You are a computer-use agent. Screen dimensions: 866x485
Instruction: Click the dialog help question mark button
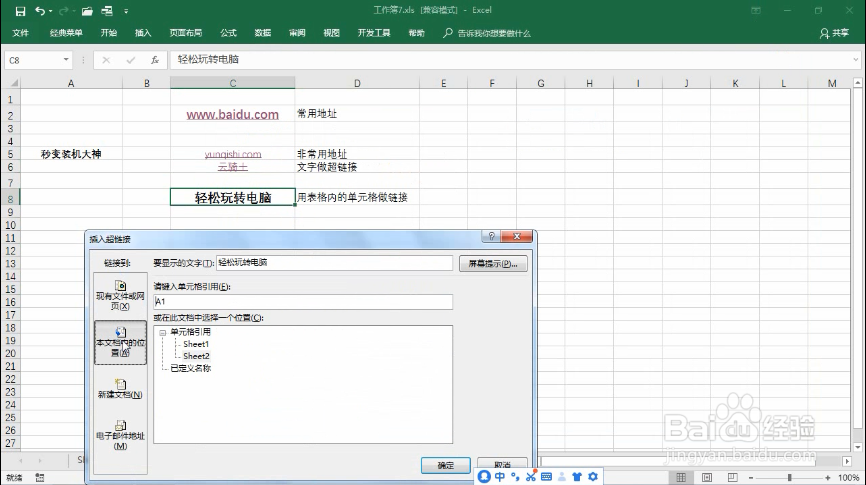(x=491, y=236)
